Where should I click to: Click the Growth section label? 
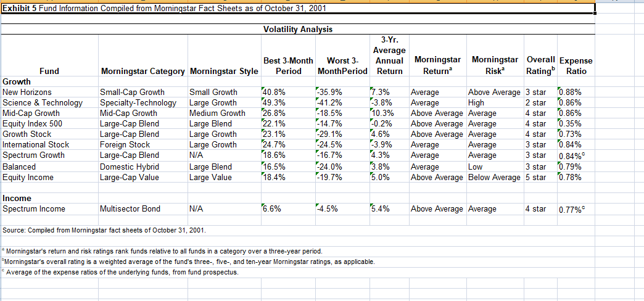point(16,81)
